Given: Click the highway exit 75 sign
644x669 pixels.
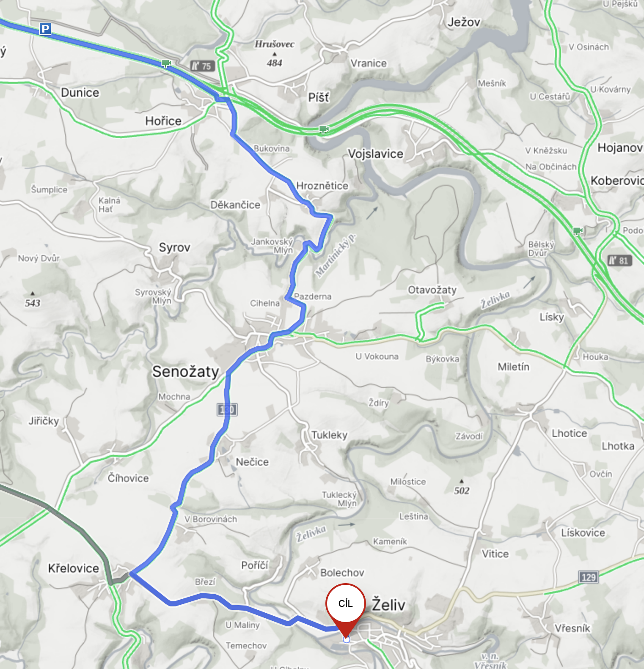Looking at the screenshot, I should (x=202, y=66).
